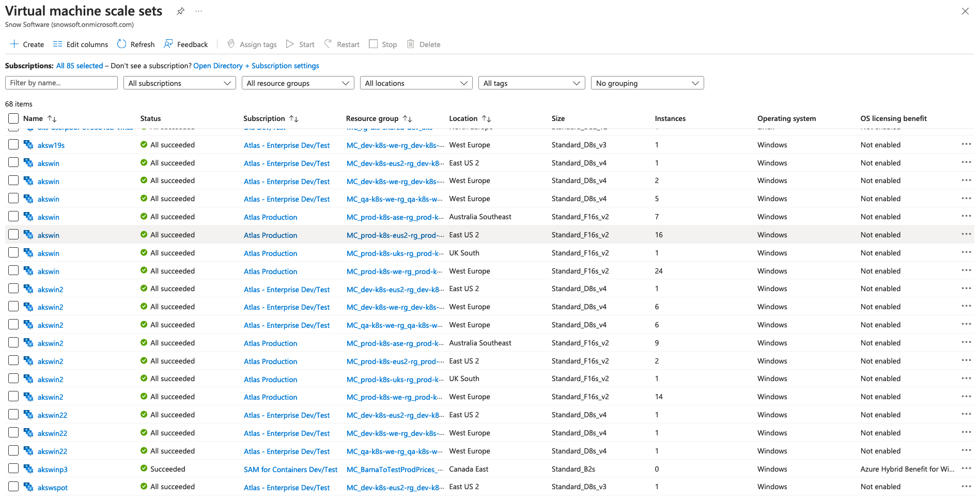Click the Resource group column header
Screen dimensions: 980x499
372,119
